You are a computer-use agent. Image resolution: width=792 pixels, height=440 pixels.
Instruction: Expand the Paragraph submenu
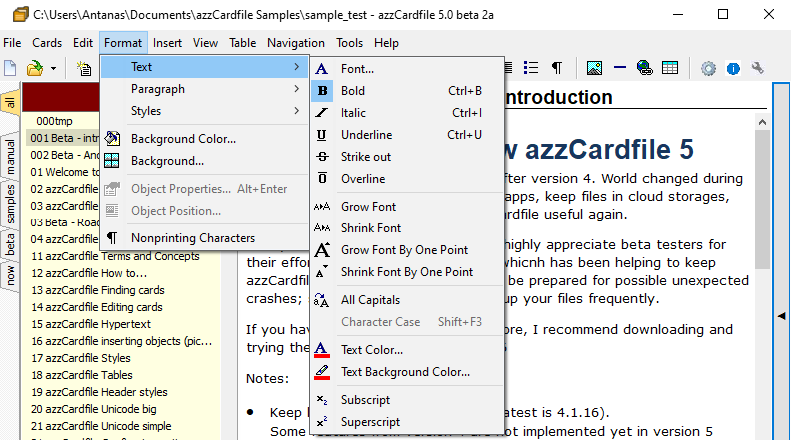pos(204,89)
